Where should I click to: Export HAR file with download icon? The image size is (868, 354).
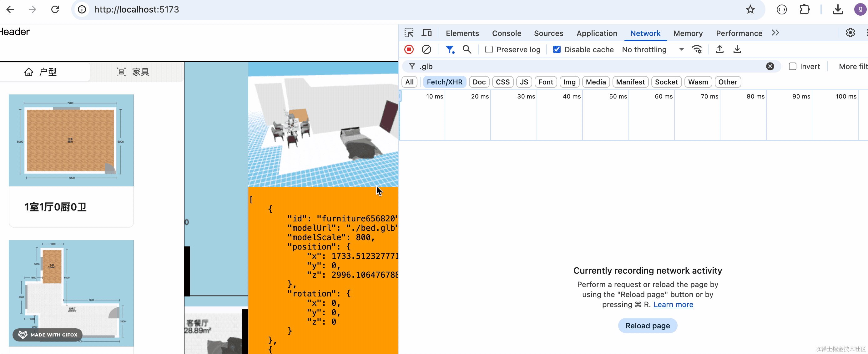pos(737,49)
